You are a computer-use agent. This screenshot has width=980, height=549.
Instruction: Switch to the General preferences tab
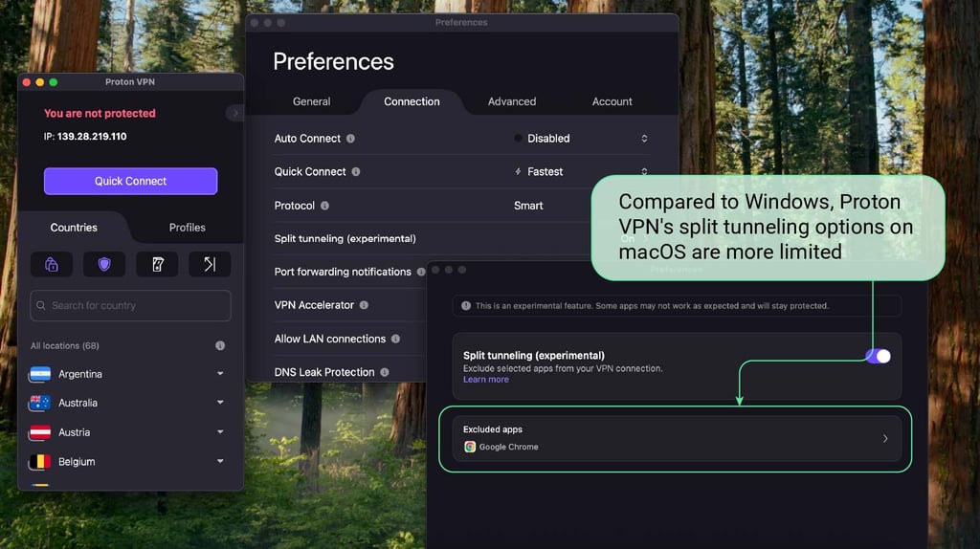[x=311, y=101]
